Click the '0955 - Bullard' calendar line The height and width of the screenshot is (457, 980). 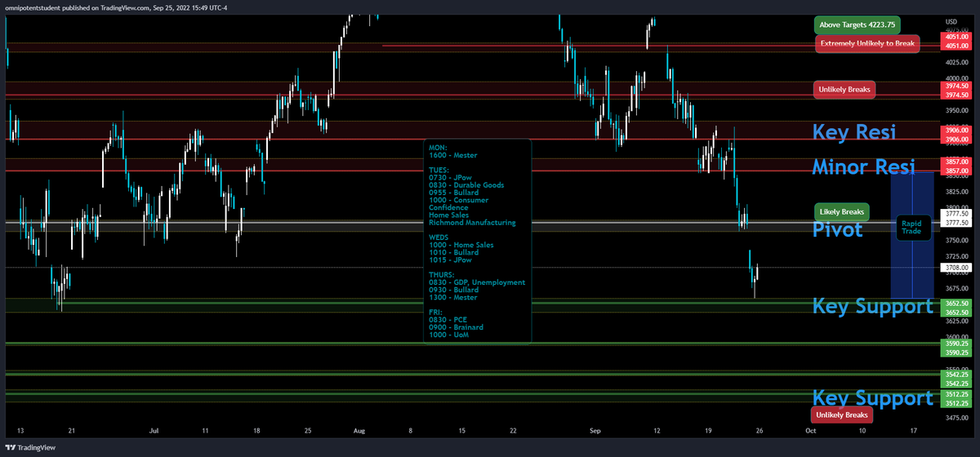(454, 193)
